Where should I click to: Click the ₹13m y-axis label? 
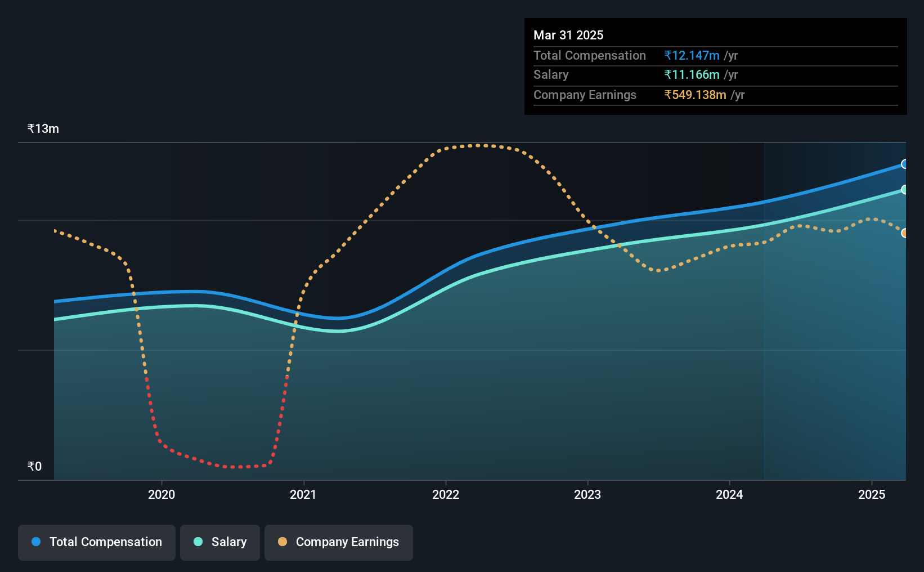click(43, 128)
